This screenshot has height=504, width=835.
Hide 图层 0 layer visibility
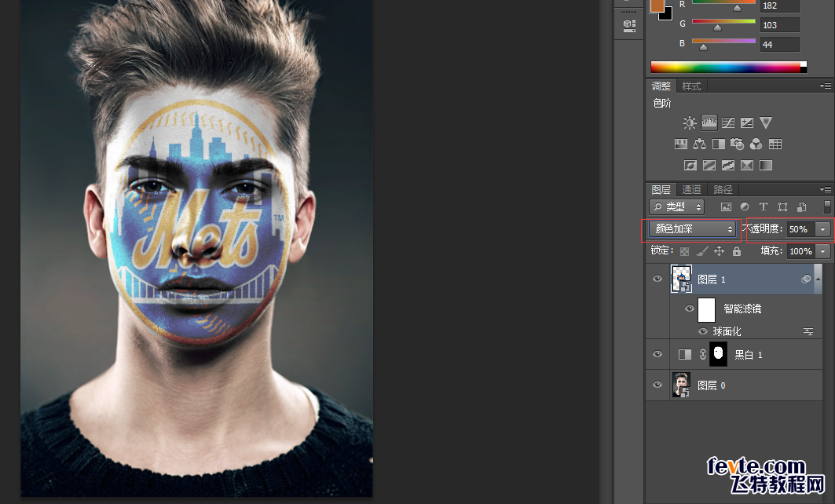[657, 385]
